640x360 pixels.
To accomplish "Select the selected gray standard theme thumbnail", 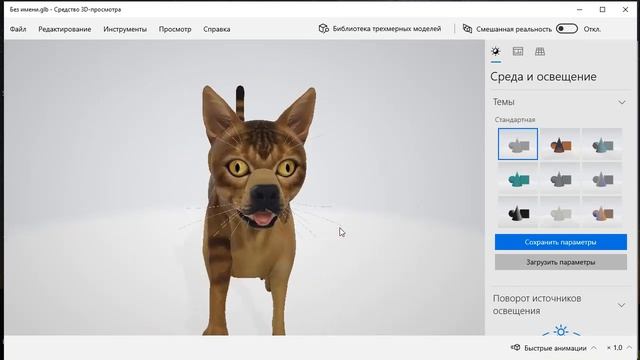I will coord(518,144).
